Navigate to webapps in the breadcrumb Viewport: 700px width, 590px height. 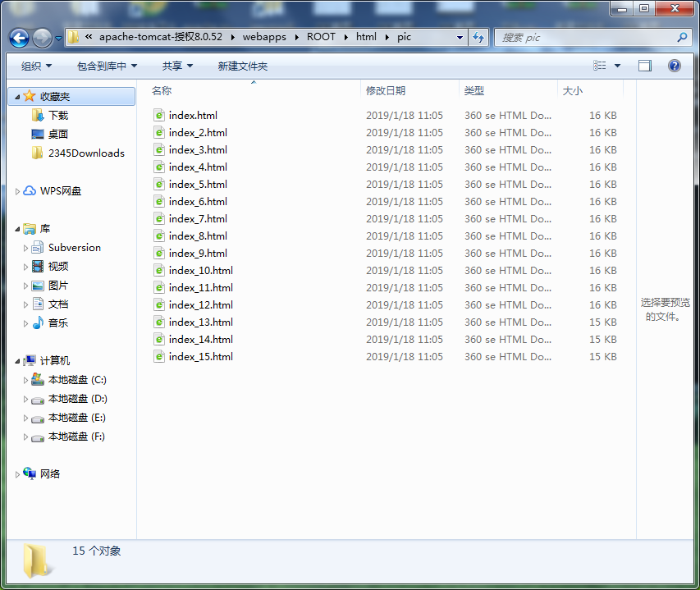264,37
